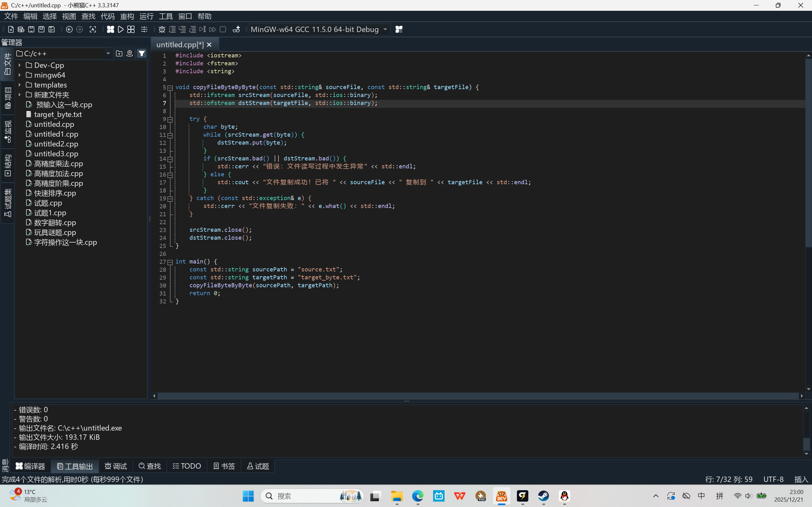
Task: Toggle the file filter funnel button
Action: tap(142, 53)
